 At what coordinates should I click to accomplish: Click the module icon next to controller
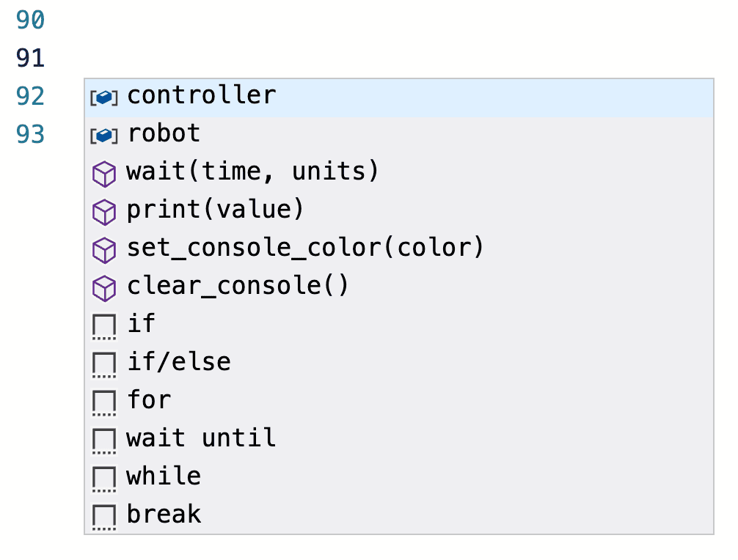click(x=103, y=96)
